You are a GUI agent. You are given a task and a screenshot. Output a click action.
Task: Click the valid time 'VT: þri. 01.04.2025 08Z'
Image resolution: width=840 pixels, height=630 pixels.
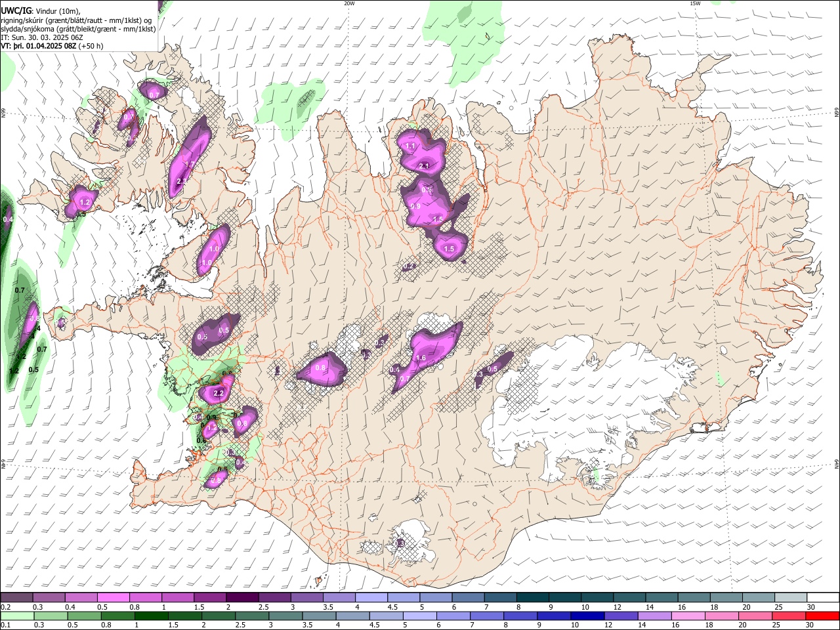tap(38, 46)
